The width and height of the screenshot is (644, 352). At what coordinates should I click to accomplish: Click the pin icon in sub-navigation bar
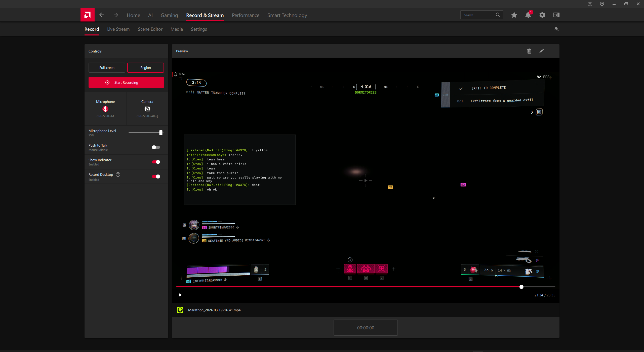pyautogui.click(x=556, y=29)
